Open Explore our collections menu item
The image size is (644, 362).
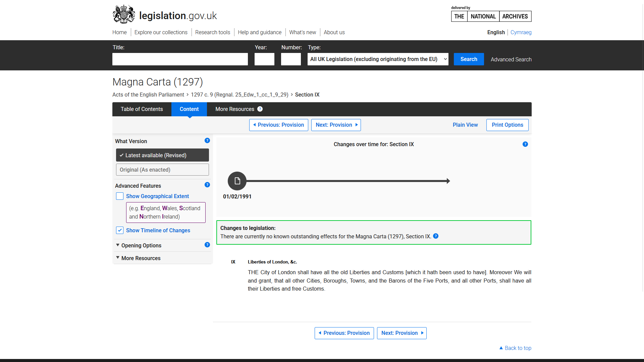click(161, 32)
